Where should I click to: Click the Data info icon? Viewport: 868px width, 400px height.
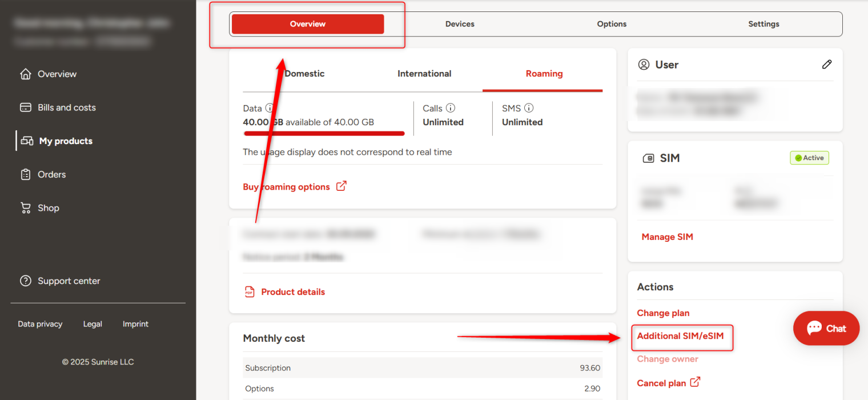point(270,108)
